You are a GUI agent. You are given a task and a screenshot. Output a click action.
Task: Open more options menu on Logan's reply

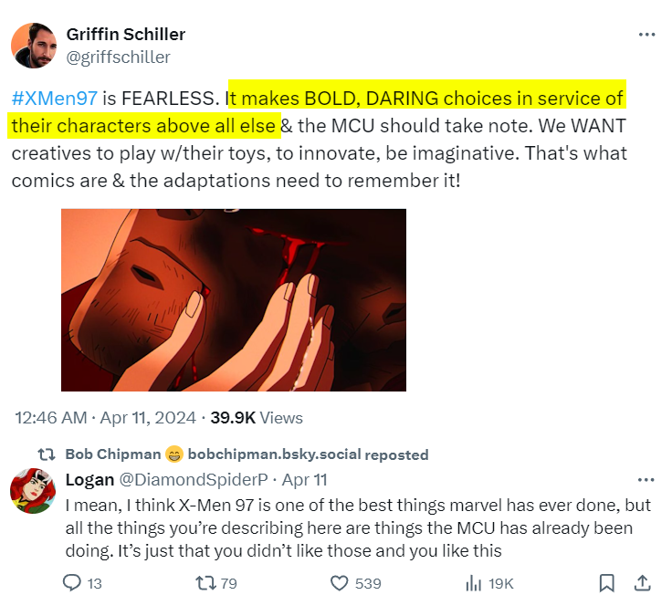click(646, 480)
